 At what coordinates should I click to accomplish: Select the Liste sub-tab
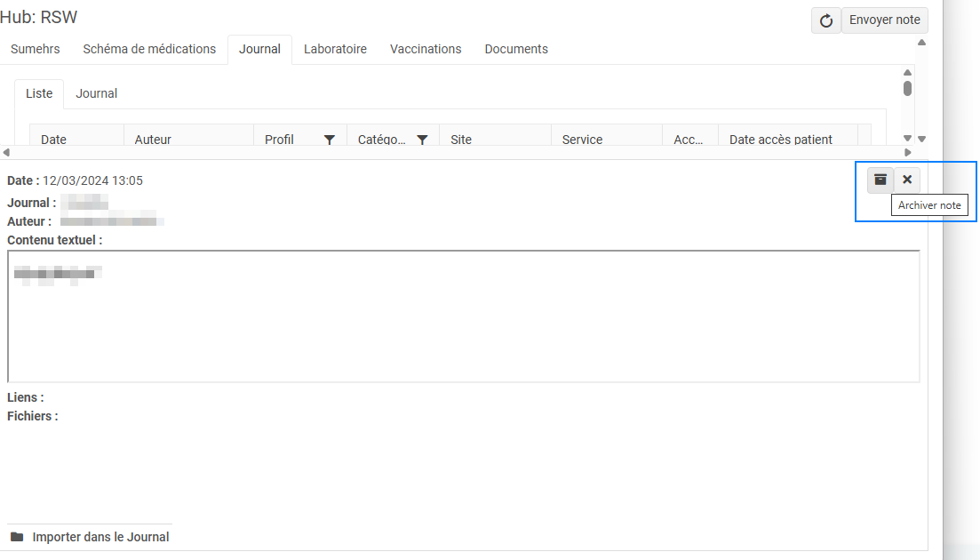click(x=39, y=93)
